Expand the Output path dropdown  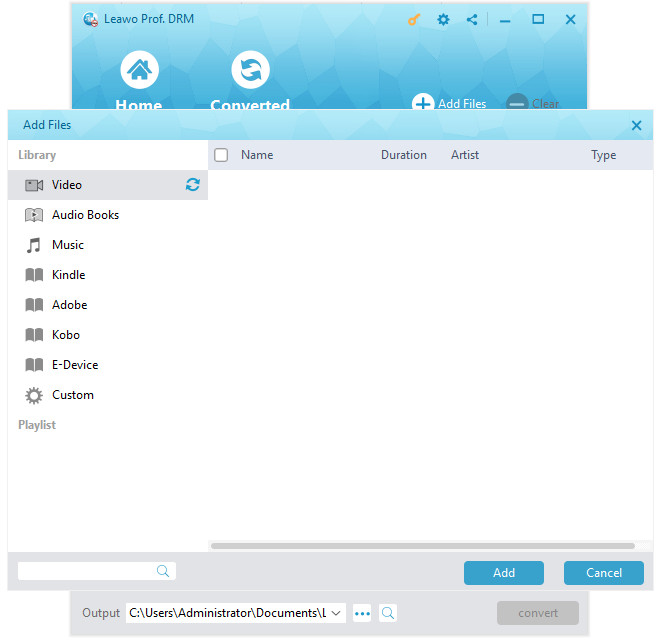[336, 613]
